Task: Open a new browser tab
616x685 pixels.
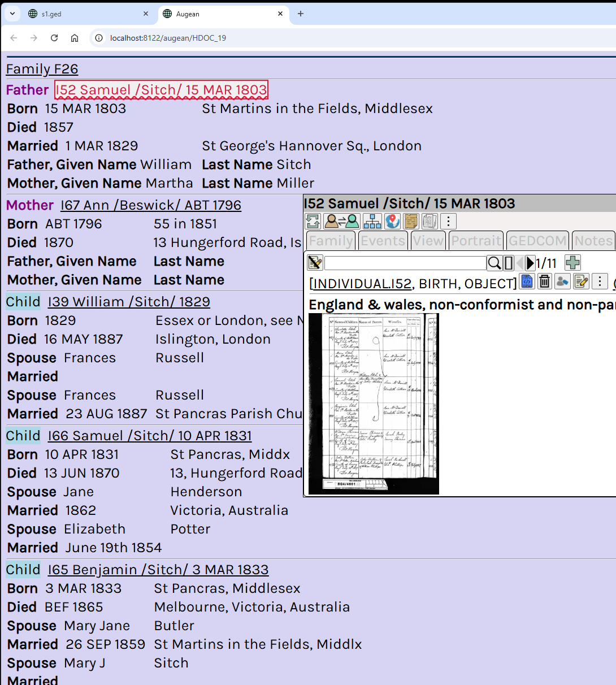Action: (x=301, y=14)
